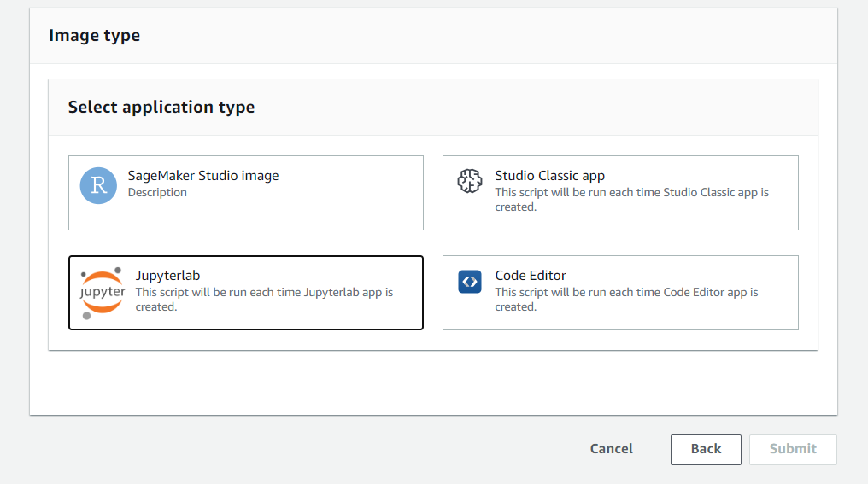This screenshot has width=868, height=484.
Task: Click the Studio Classic app title text
Action: (x=549, y=176)
